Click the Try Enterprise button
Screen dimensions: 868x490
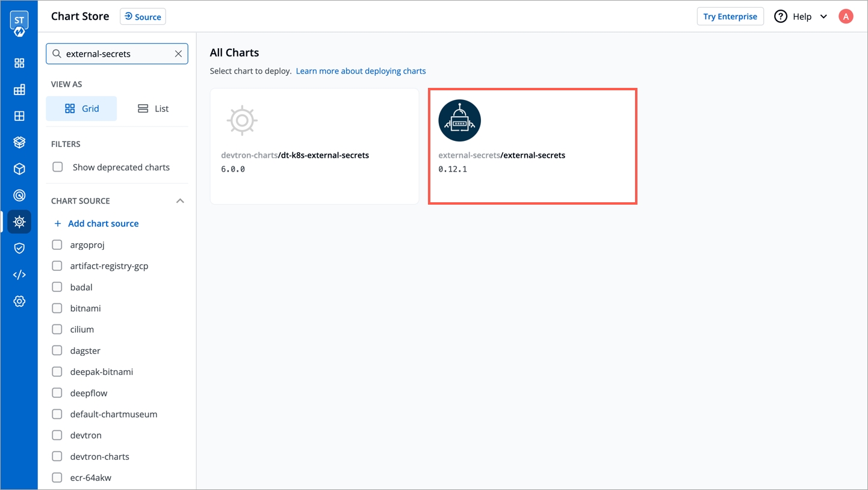point(730,17)
